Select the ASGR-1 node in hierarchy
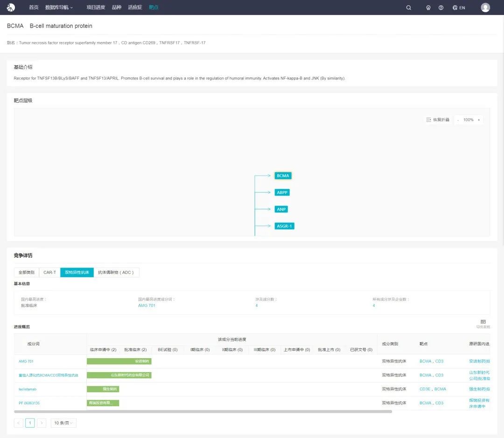 click(284, 226)
